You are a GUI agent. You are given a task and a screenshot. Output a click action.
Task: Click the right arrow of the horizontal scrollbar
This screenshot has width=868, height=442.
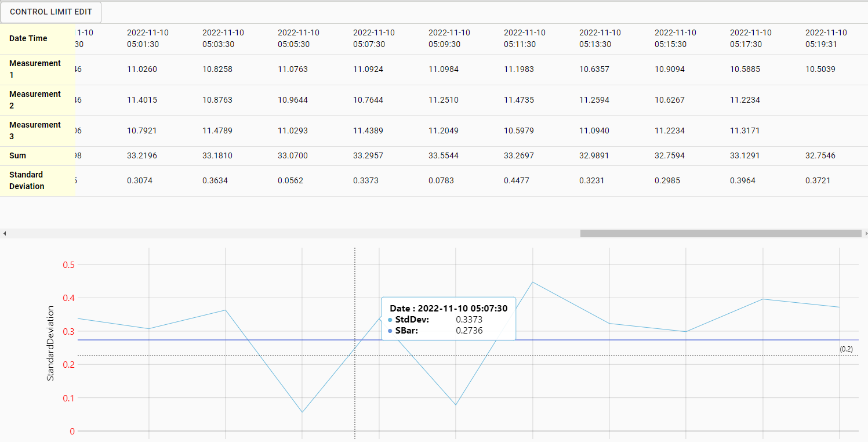[x=866, y=233]
